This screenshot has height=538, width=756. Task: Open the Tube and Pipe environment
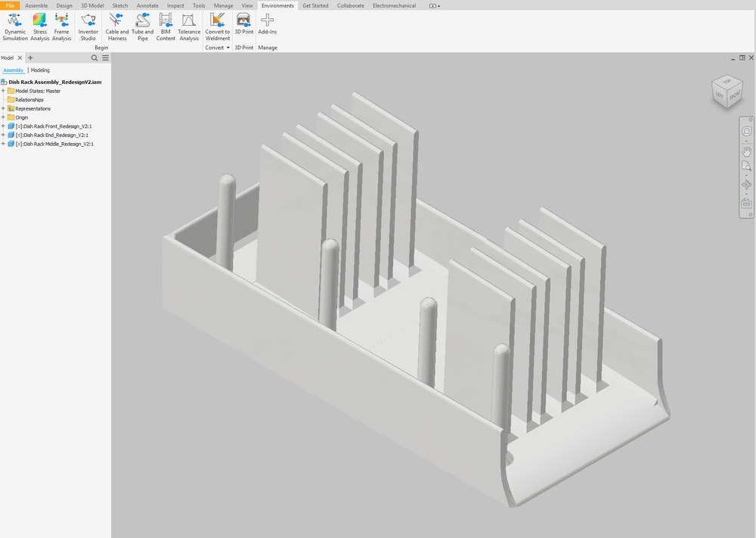tap(143, 27)
